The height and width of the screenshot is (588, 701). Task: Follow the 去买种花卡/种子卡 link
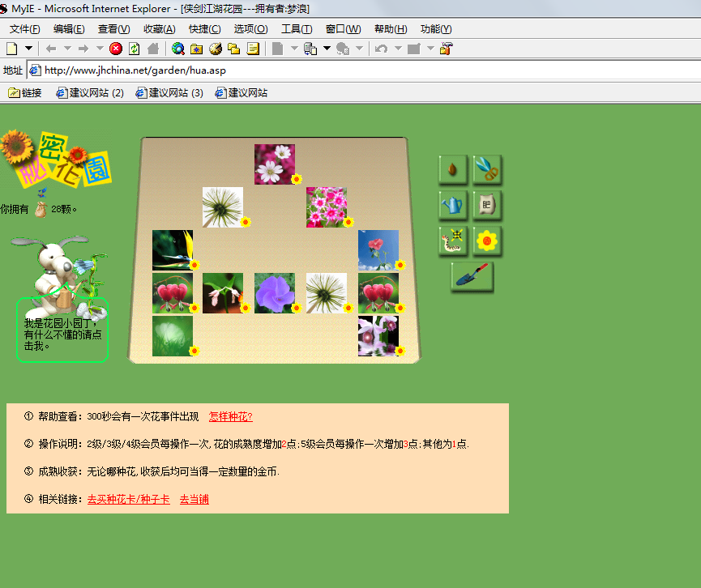click(x=128, y=499)
